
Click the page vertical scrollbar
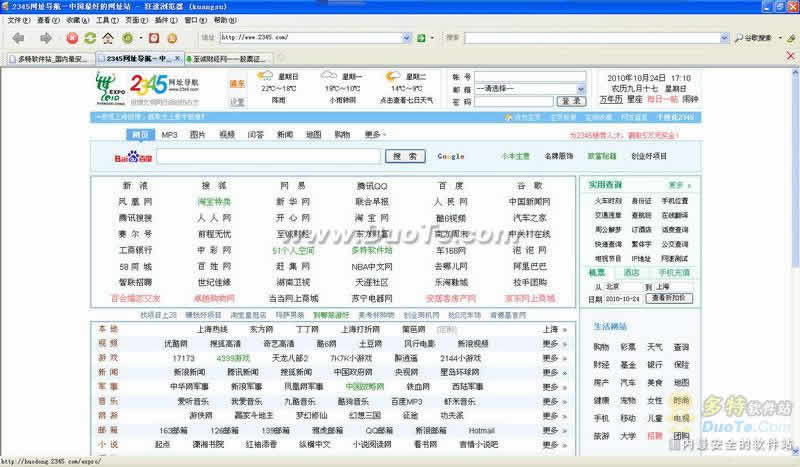[795, 260]
